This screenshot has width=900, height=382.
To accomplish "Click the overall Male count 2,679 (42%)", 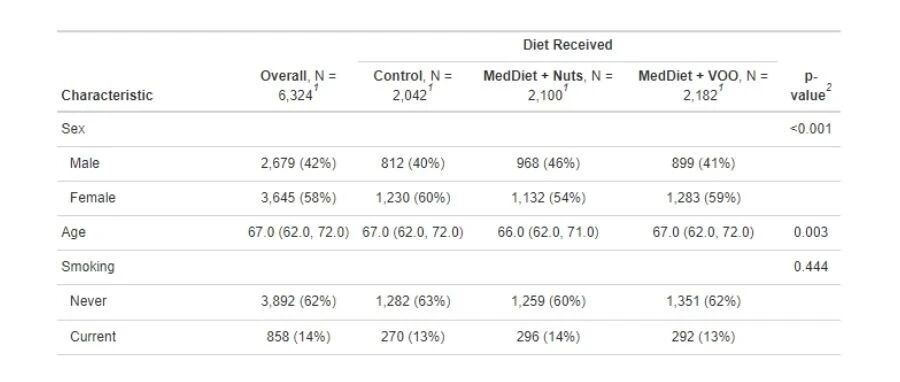I will (298, 163).
